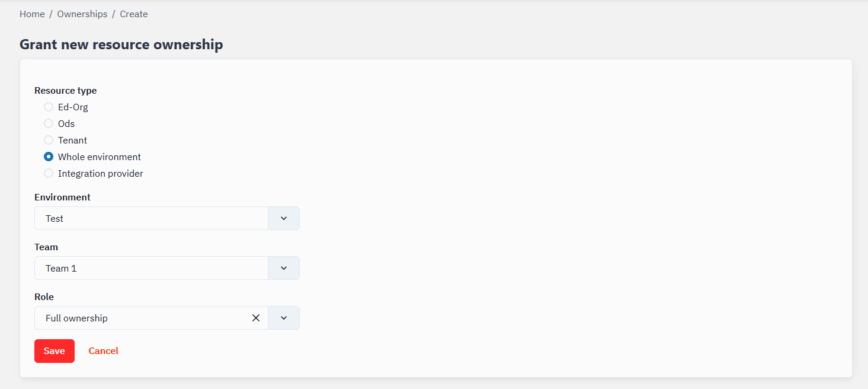Click the Role field label
This screenshot has width=868, height=389.
click(x=44, y=297)
